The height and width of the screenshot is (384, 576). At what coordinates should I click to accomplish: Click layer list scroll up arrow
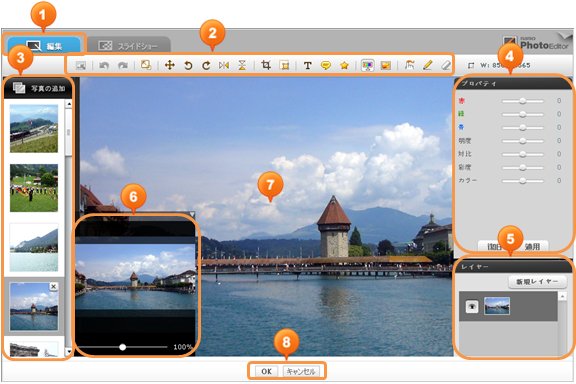[562, 296]
